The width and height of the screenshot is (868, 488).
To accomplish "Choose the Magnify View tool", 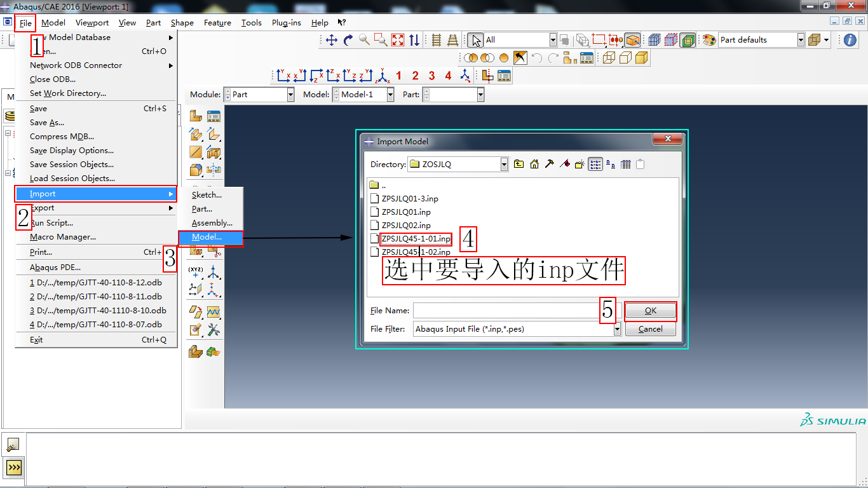I will tap(364, 40).
